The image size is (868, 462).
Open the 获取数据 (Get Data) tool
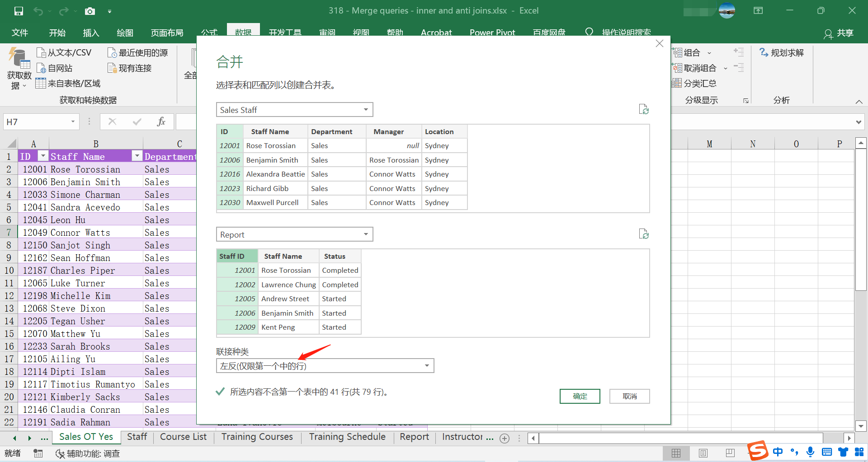point(18,68)
